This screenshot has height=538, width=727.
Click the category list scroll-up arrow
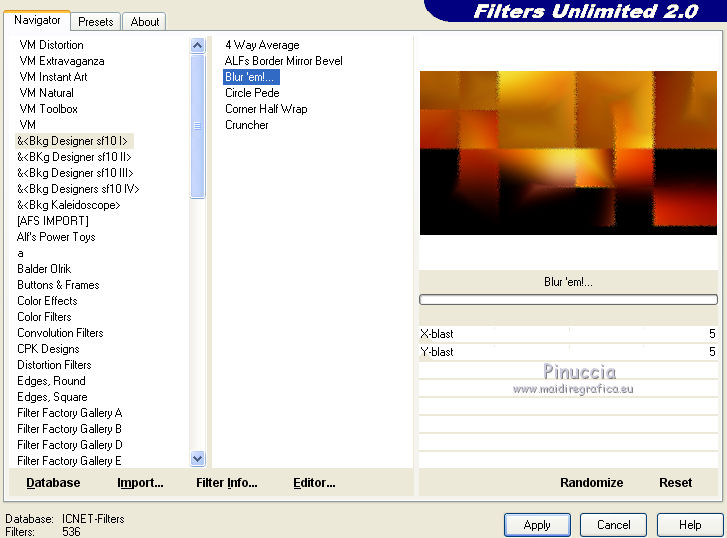click(198, 45)
